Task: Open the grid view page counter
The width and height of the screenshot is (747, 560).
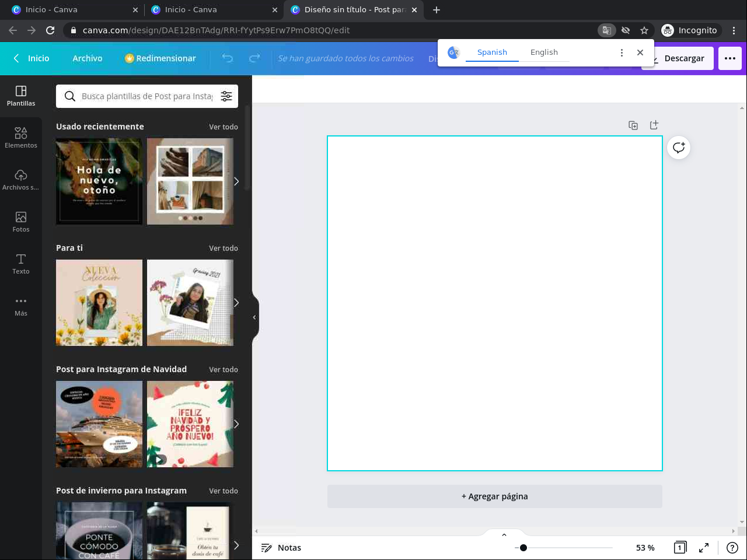Action: [x=680, y=547]
